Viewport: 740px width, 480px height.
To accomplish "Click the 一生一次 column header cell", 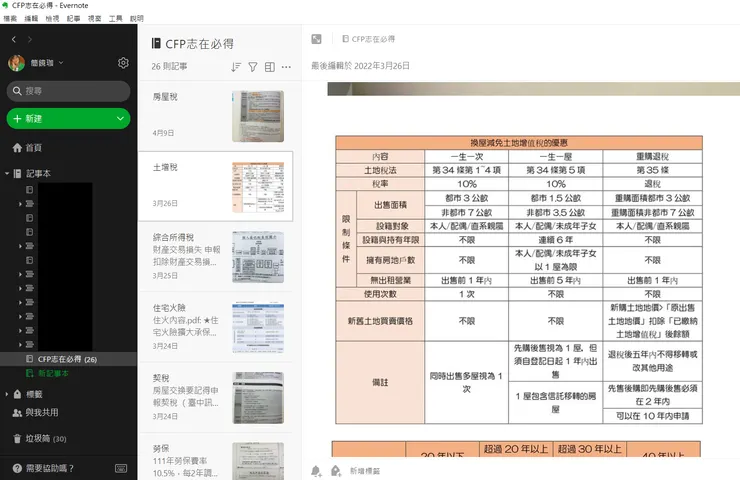I will 467,156.
